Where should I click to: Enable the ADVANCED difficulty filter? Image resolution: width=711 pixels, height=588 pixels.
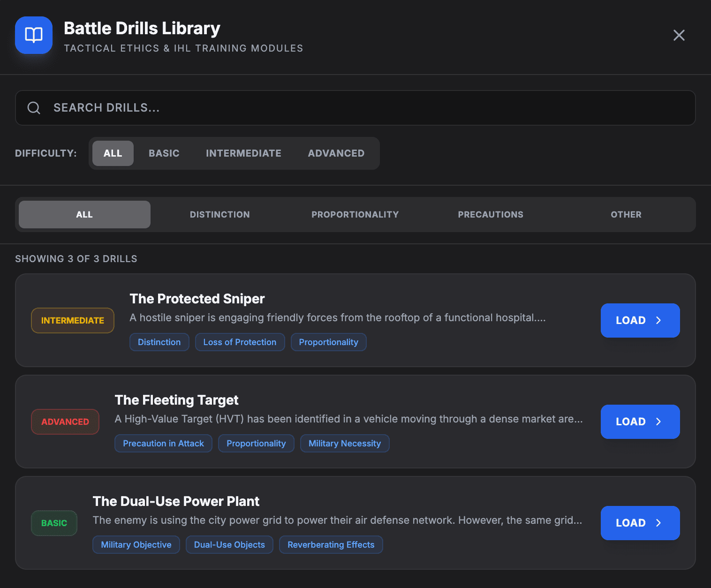[x=336, y=153]
